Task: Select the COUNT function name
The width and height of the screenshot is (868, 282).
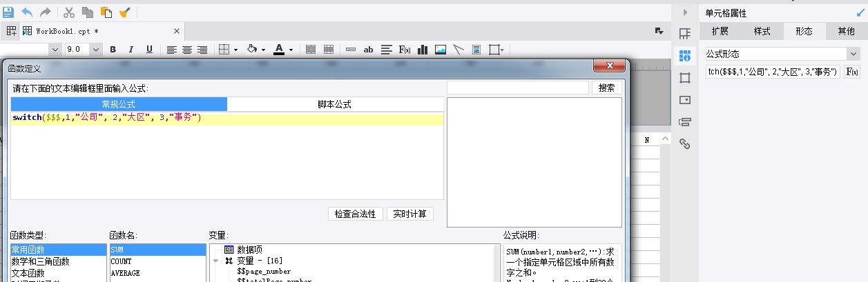Action: tap(157, 261)
